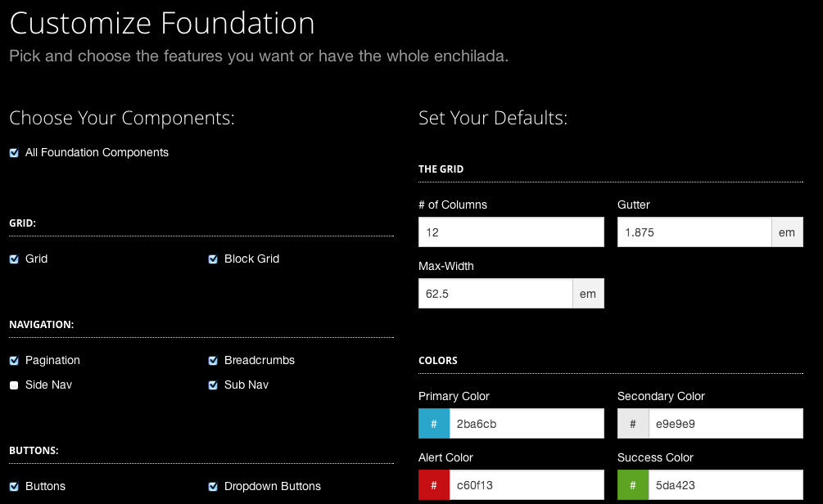Click the BUTTONS section label
Viewport: 823px width, 504px height.
pos(34,451)
